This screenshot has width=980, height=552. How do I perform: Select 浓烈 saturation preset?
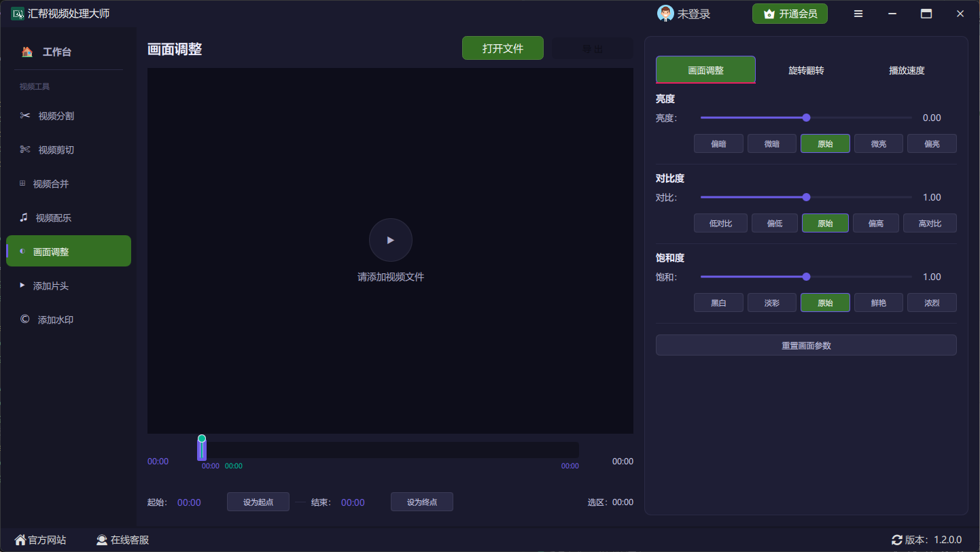pos(932,303)
